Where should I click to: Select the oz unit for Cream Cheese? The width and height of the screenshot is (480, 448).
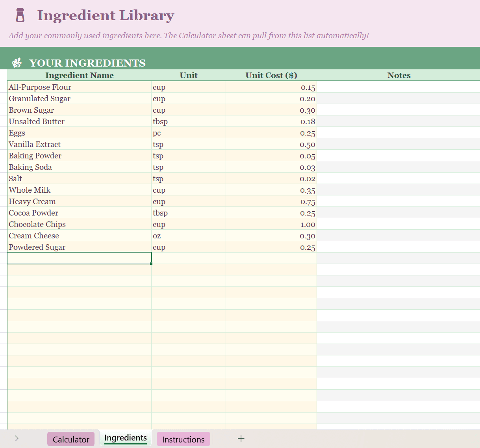tap(189, 236)
